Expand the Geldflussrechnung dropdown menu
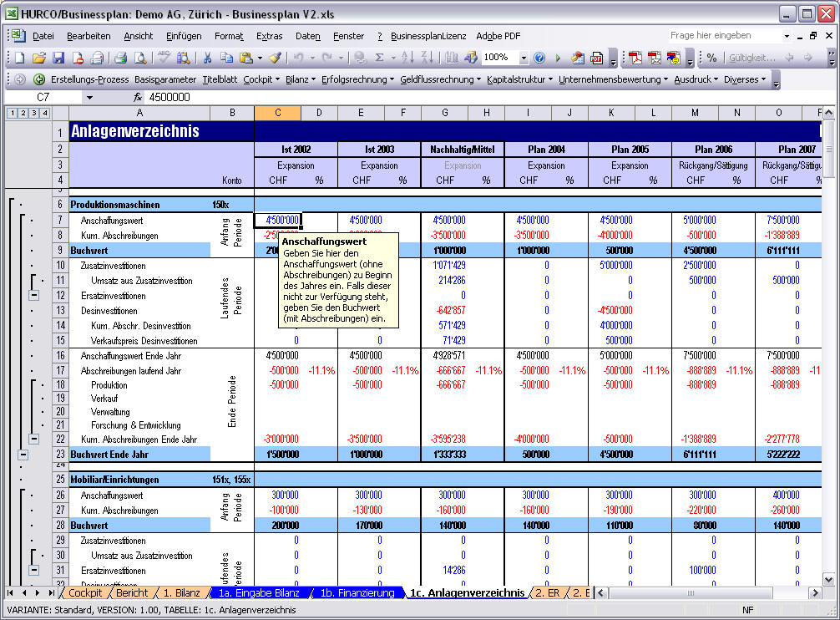Screen dimensions: 840x620 click(x=440, y=79)
